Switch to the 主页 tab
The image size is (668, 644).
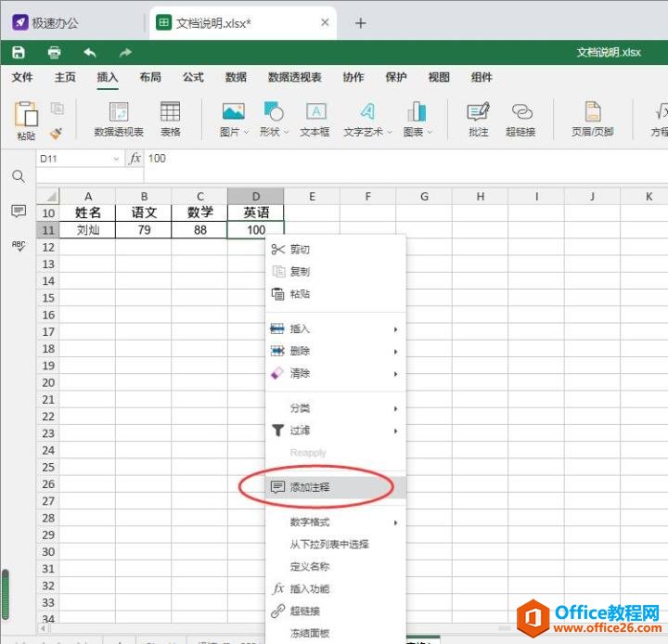coord(65,77)
